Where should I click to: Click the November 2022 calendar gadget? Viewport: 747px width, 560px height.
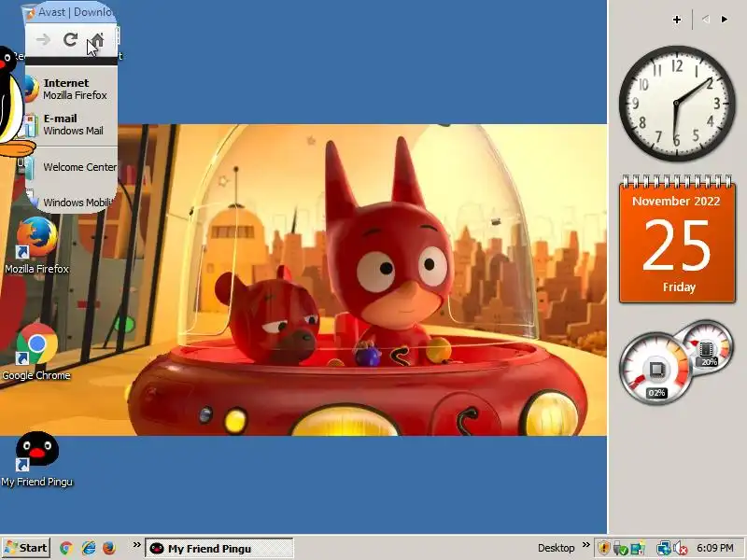click(x=677, y=239)
